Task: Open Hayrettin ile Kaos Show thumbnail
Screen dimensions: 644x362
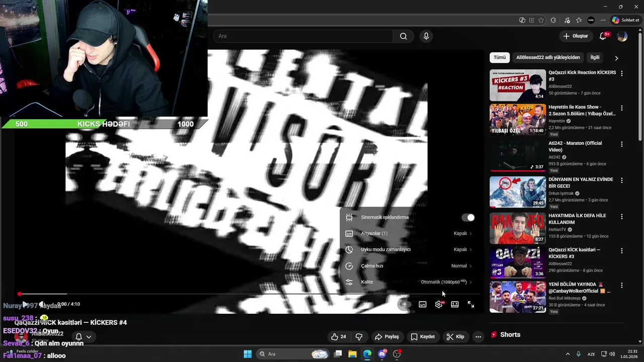Action: (x=518, y=120)
